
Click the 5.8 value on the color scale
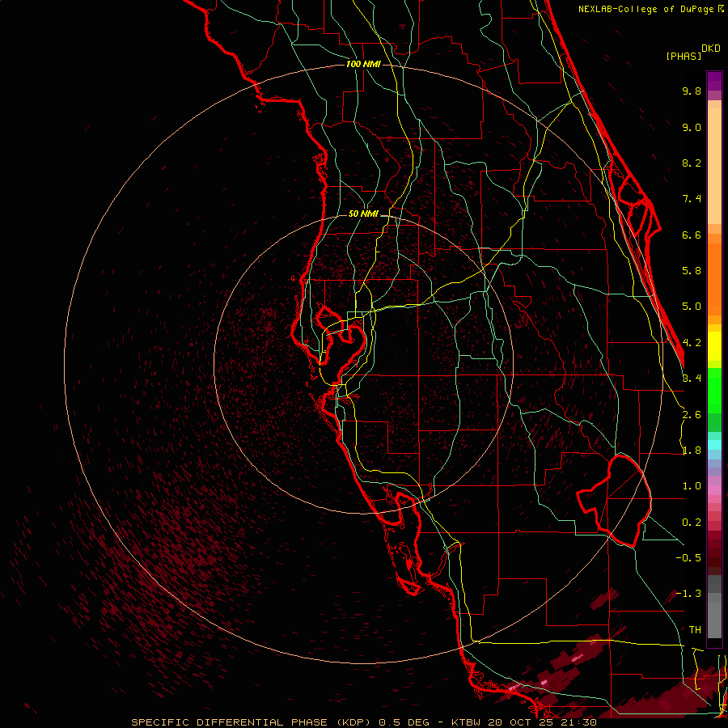tap(692, 271)
